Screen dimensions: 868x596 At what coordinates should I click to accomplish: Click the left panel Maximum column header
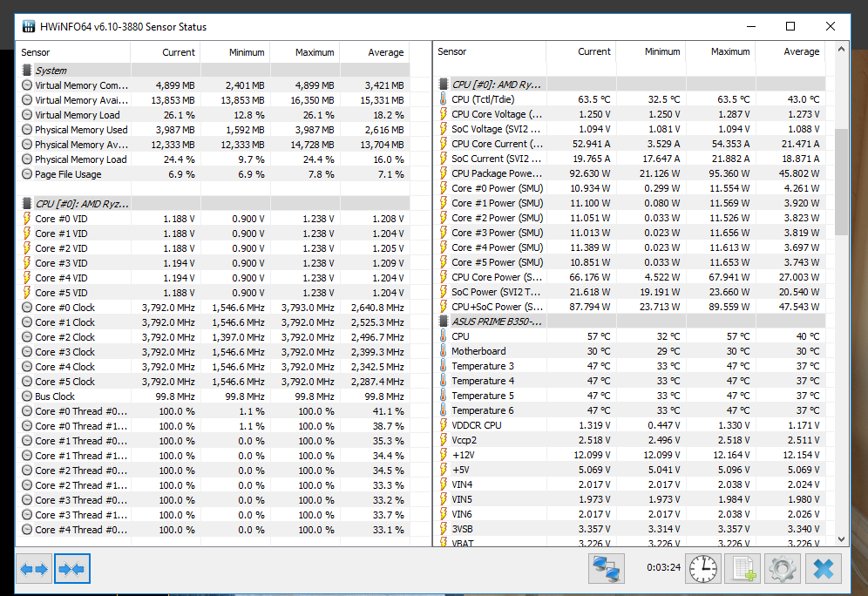[x=305, y=52]
